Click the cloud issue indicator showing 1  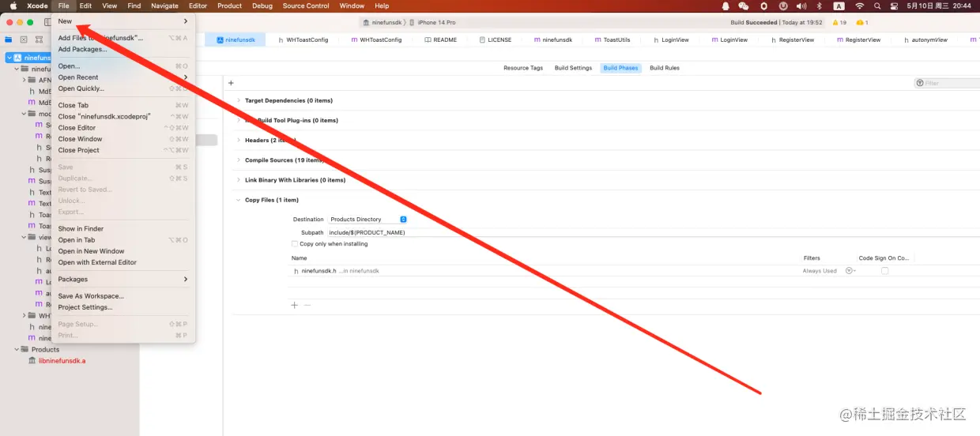[862, 22]
